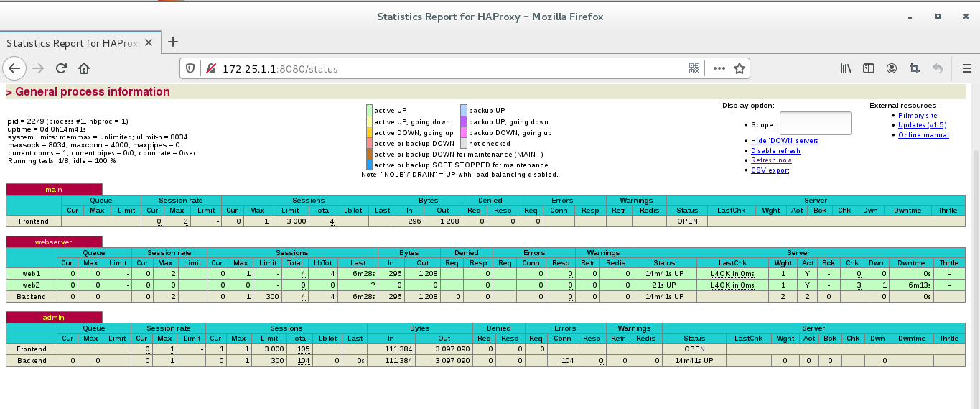Go forward one page
Screen dimensions: 980x409
pyautogui.click(x=39, y=68)
